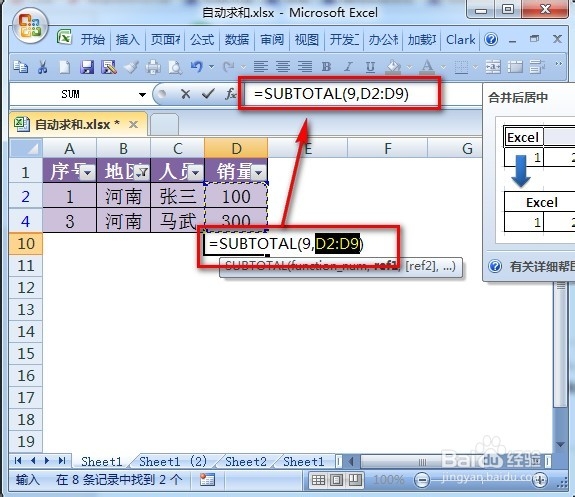Align text left

261,67
